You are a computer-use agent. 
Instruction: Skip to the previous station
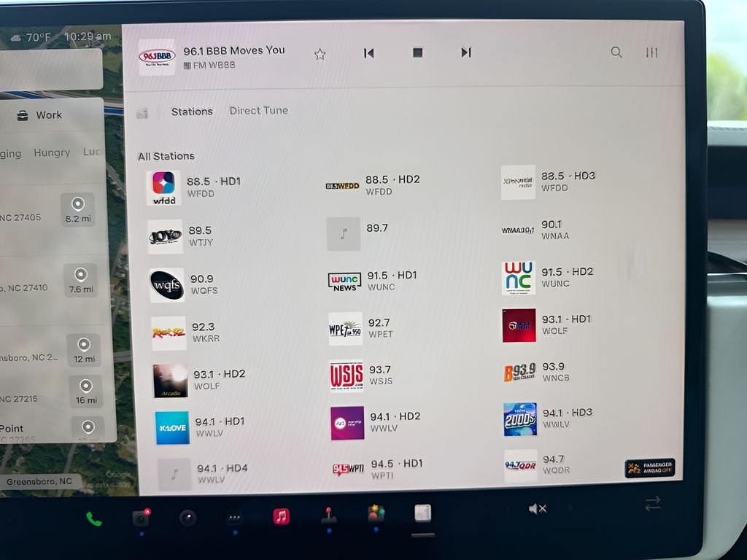[x=368, y=53]
